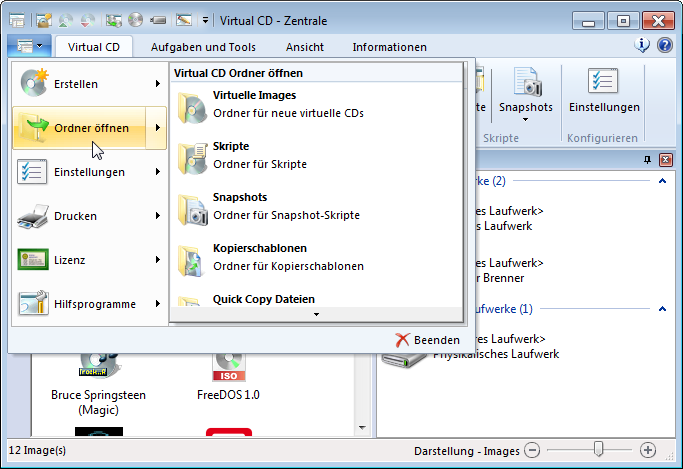
Task: Click the zoom in plus button
Action: tap(648, 451)
